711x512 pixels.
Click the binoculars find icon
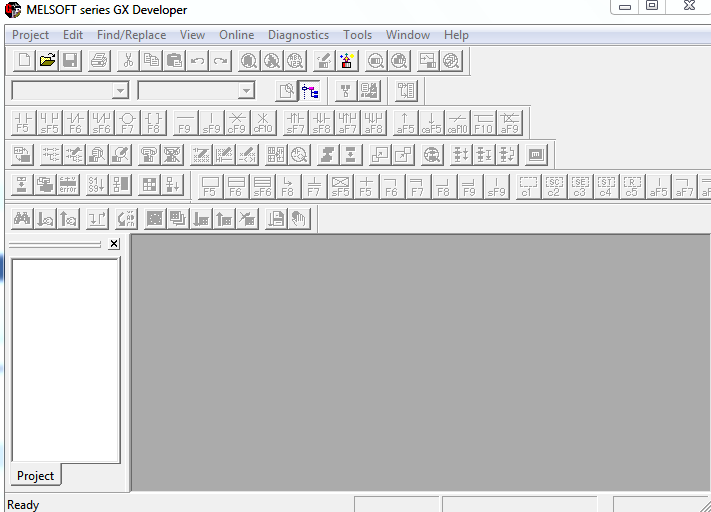[x=22, y=219]
